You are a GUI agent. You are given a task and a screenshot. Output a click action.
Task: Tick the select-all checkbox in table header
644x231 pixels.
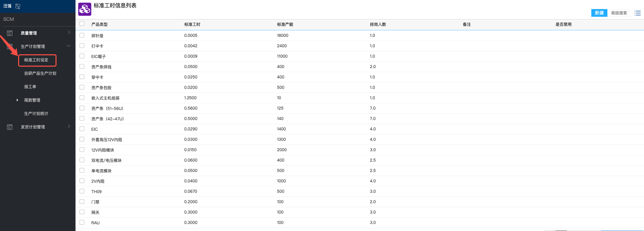point(82,23)
